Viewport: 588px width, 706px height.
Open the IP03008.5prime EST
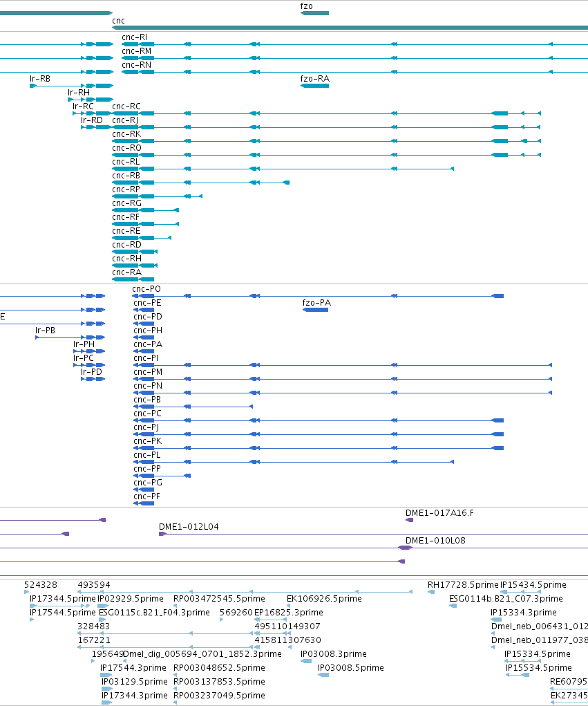(351, 668)
